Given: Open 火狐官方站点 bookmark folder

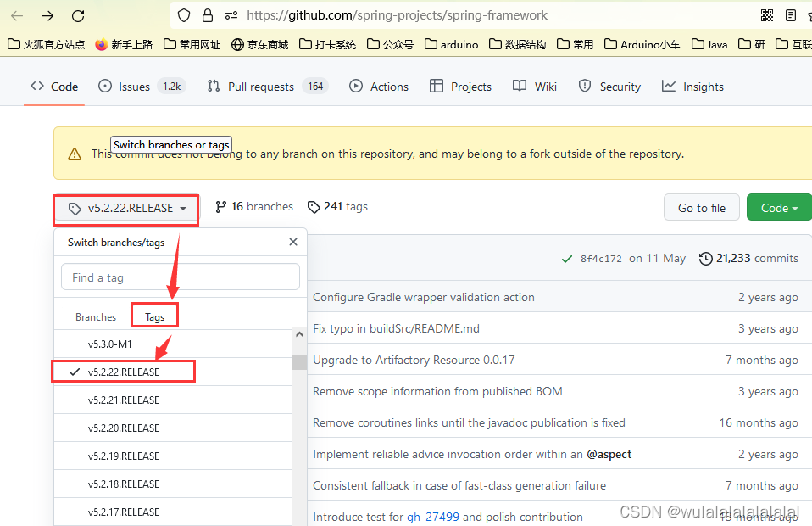Looking at the screenshot, I should 47,45.
